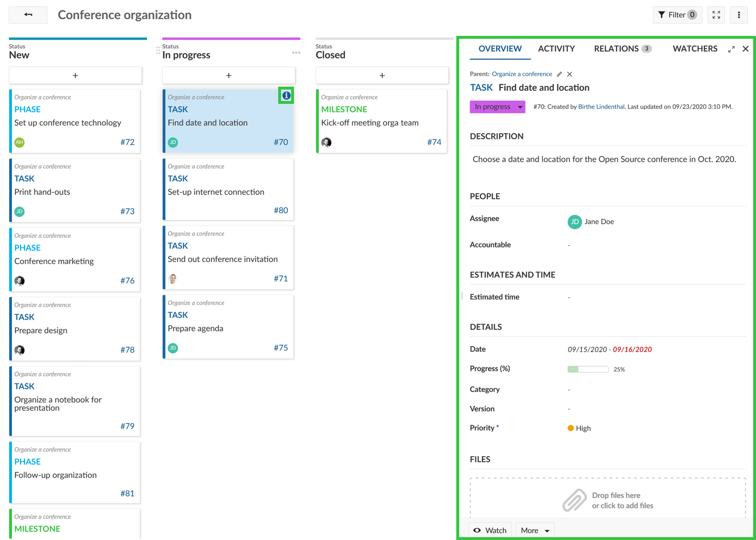
Task: Click the back arrow button beside board title
Action: pyautogui.click(x=28, y=15)
